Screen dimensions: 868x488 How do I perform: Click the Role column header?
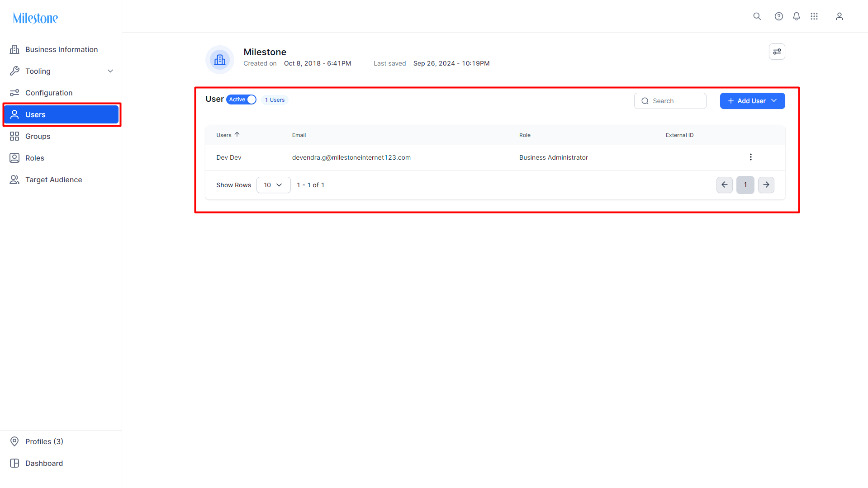(525, 135)
